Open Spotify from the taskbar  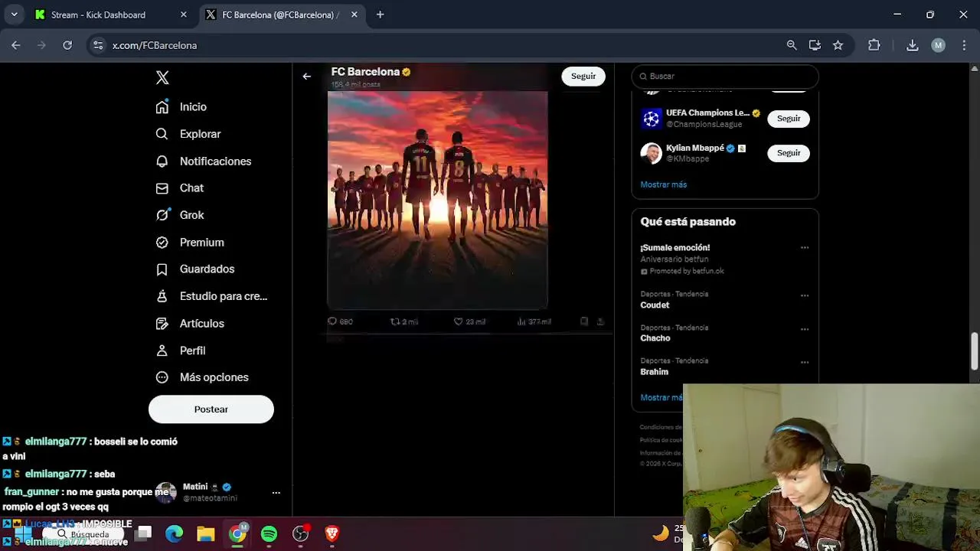point(269,533)
